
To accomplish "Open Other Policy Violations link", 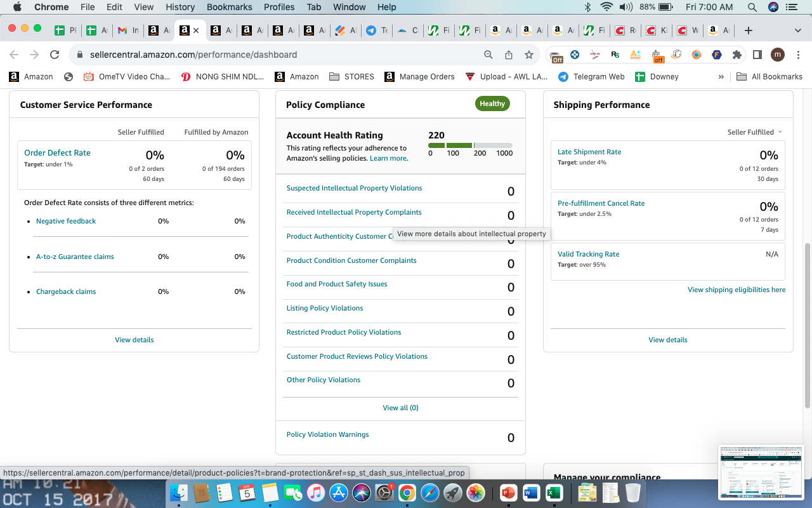I will click(324, 380).
